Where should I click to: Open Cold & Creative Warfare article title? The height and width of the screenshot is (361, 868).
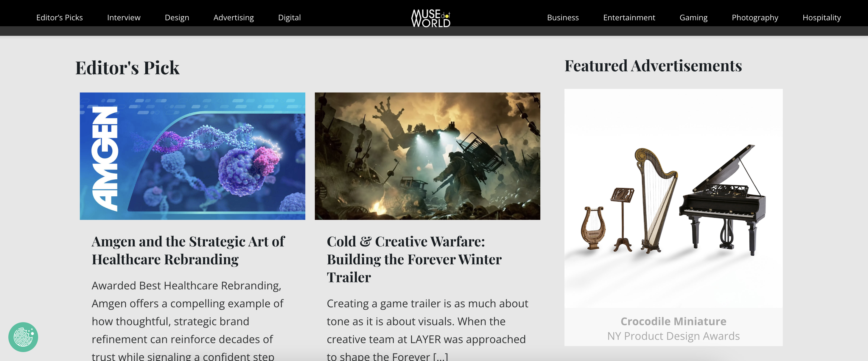[414, 259]
